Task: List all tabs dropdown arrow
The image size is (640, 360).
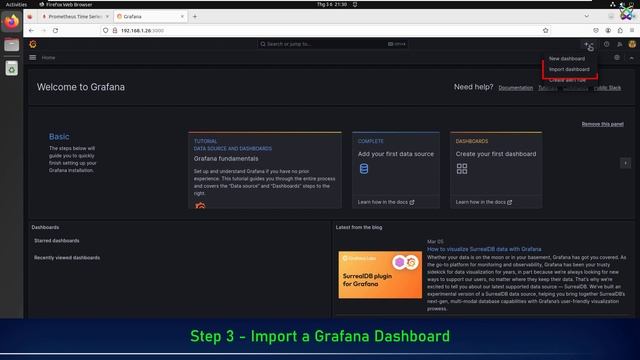Action: click(x=587, y=16)
